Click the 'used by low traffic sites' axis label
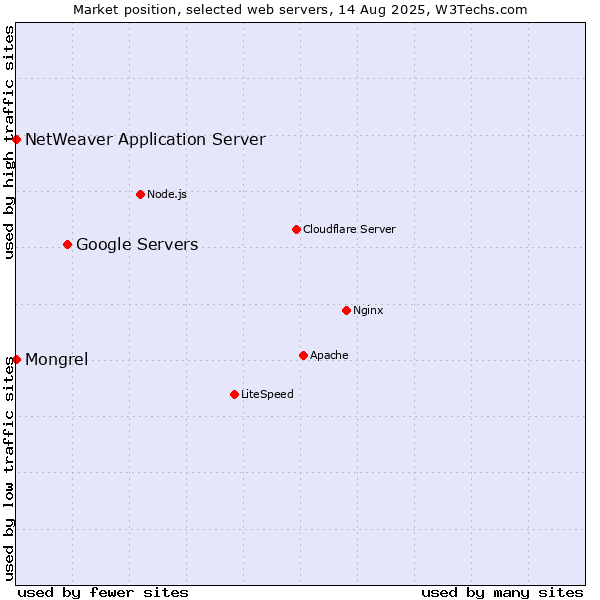 [x=8, y=469]
